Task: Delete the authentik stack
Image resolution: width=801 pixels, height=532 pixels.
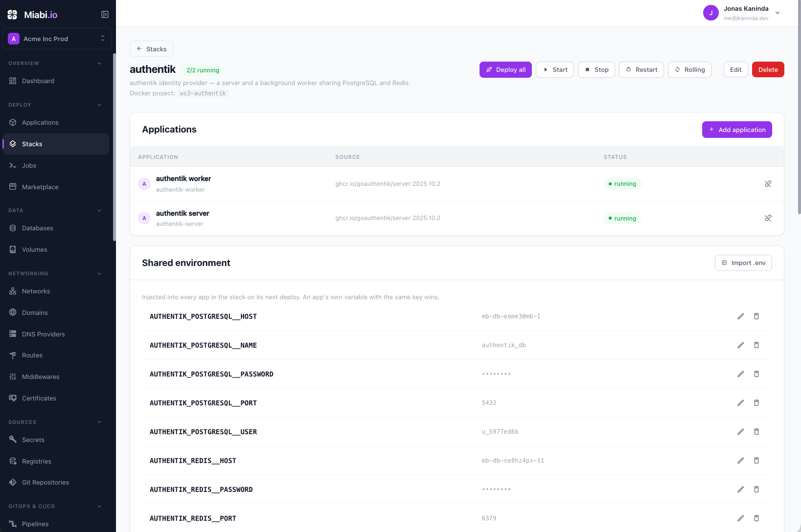Action: (768, 70)
